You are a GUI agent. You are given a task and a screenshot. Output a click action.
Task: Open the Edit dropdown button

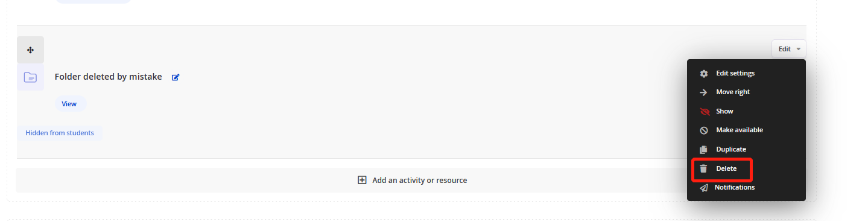click(789, 49)
